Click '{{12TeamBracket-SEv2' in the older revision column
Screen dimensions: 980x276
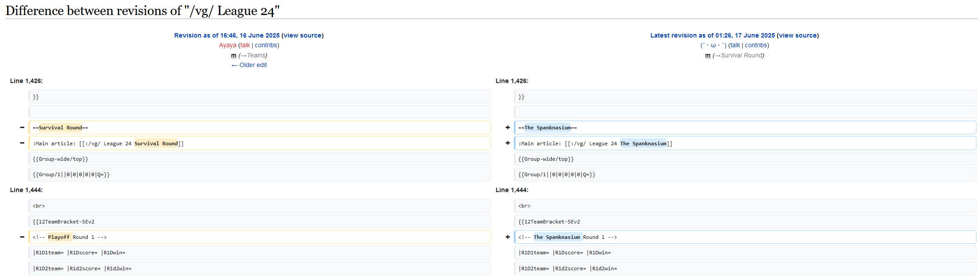point(259,222)
